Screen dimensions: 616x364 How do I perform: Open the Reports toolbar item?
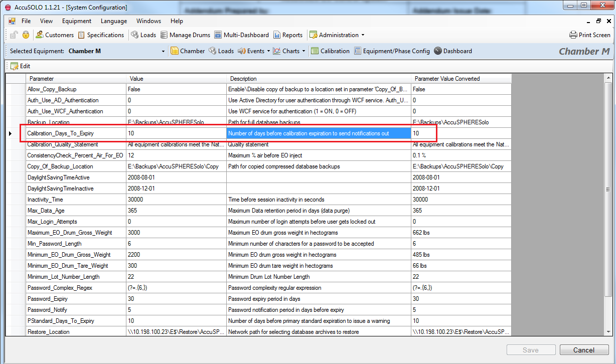click(x=288, y=35)
